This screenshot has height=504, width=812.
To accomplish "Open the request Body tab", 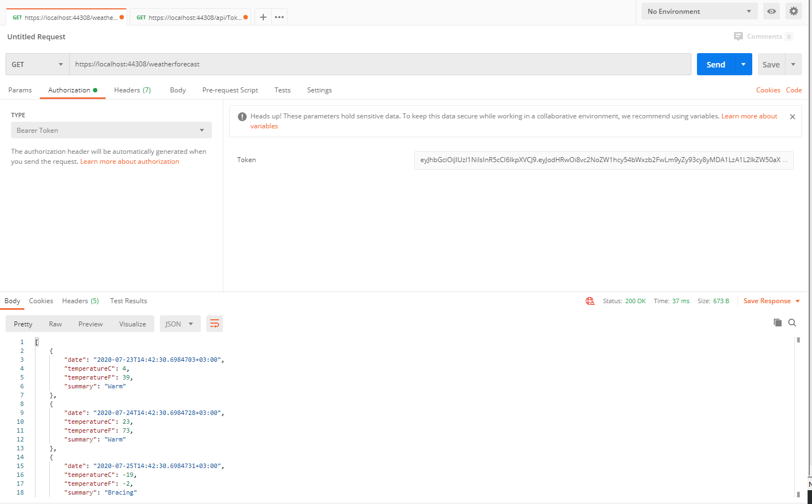I will tap(178, 90).
